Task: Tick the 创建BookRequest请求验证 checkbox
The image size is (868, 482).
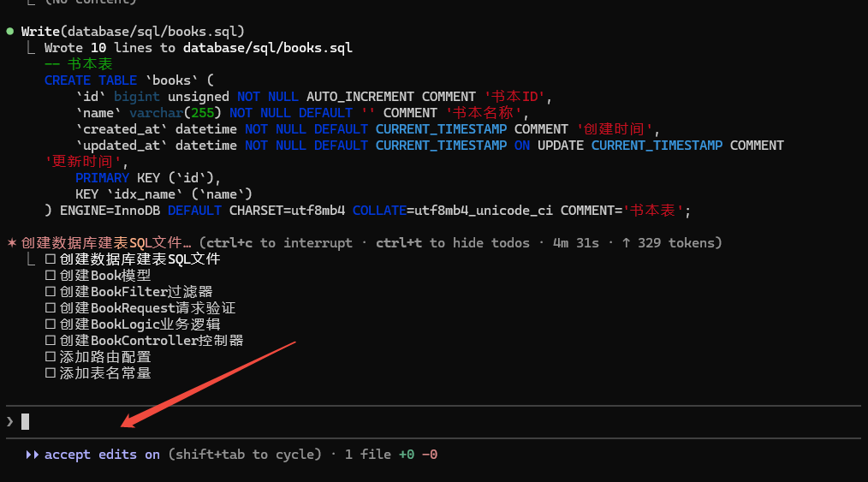Action: pyautogui.click(x=51, y=308)
